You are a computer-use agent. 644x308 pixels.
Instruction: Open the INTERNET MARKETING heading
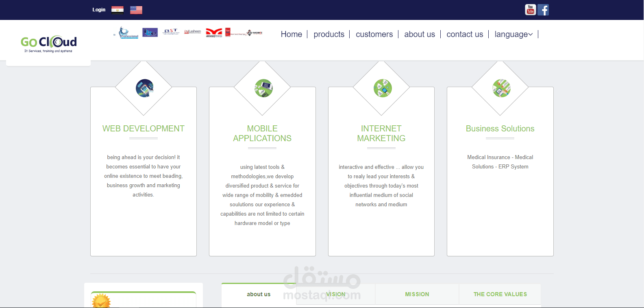(381, 133)
